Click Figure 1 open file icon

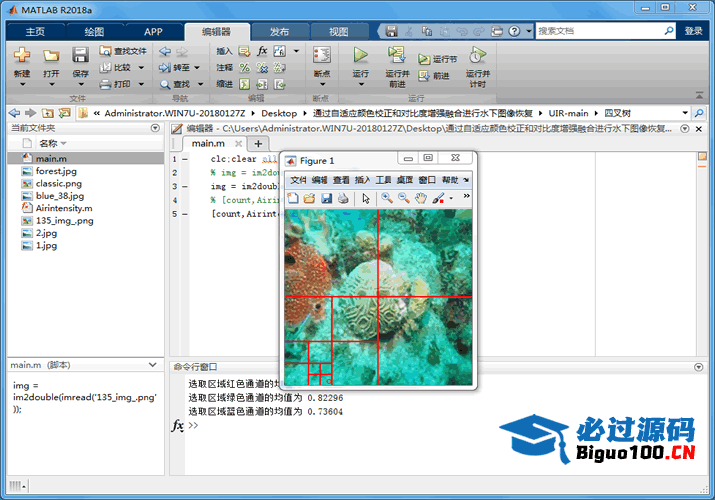[x=310, y=198]
